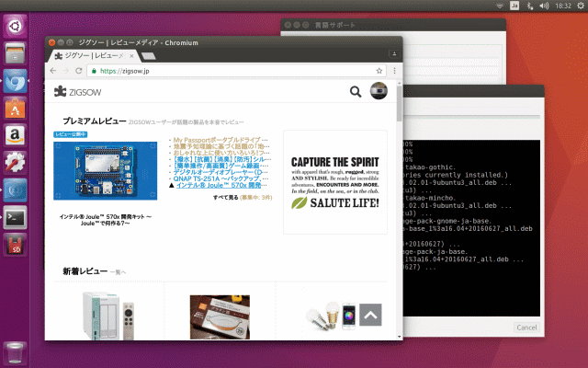Click Cancel in the install progress window
This screenshot has width=588, height=368.
click(526, 328)
